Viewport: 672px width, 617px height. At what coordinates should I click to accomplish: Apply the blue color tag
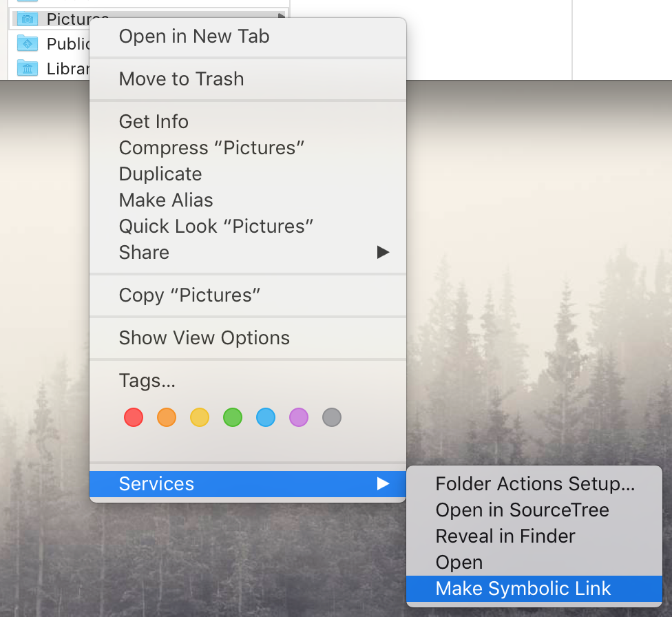pos(266,417)
